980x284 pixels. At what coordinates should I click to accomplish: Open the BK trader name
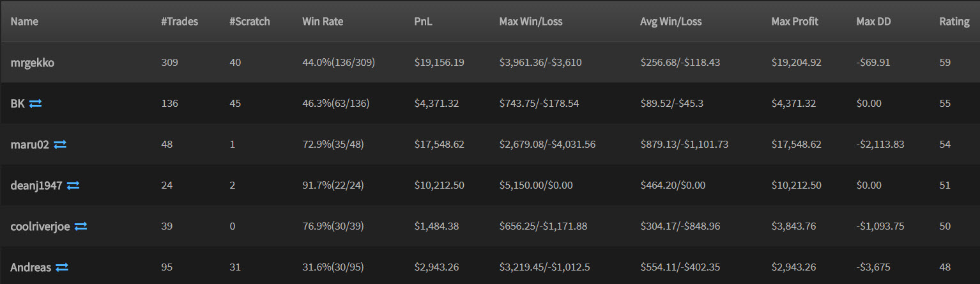click(17, 103)
